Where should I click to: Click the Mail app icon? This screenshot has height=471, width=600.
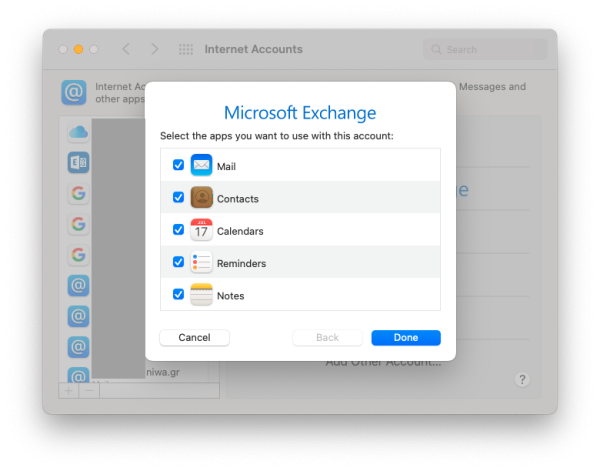coord(201,165)
